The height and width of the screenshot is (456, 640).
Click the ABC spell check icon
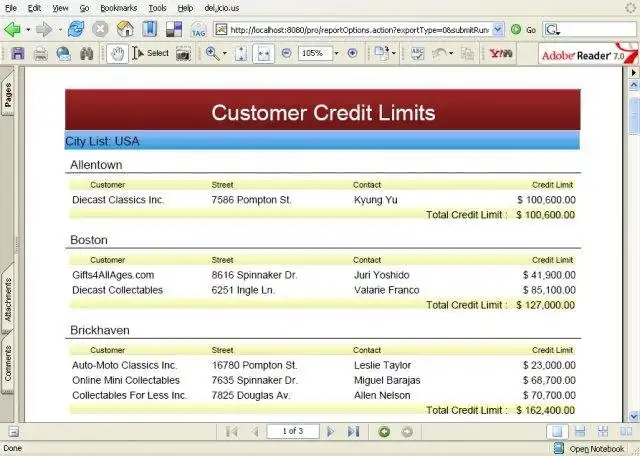417,53
